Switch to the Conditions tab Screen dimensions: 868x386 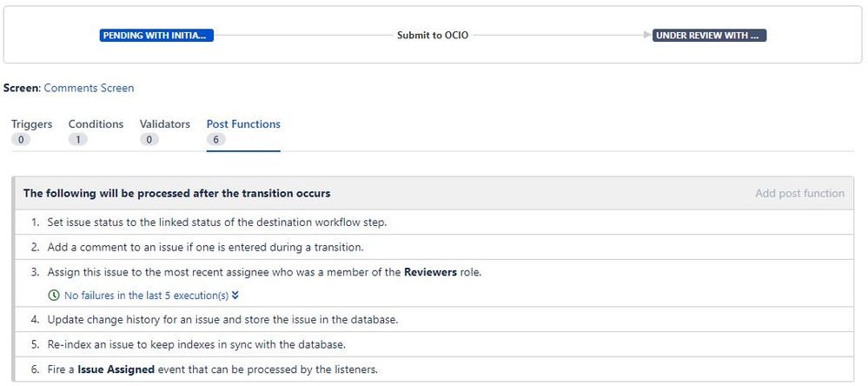[96, 124]
